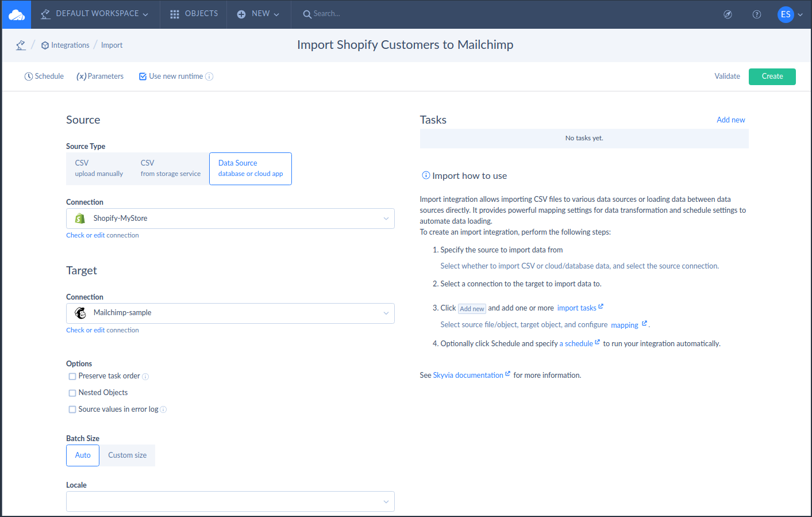Click external link icon after a schedule
The width and height of the screenshot is (812, 517).
click(x=598, y=342)
